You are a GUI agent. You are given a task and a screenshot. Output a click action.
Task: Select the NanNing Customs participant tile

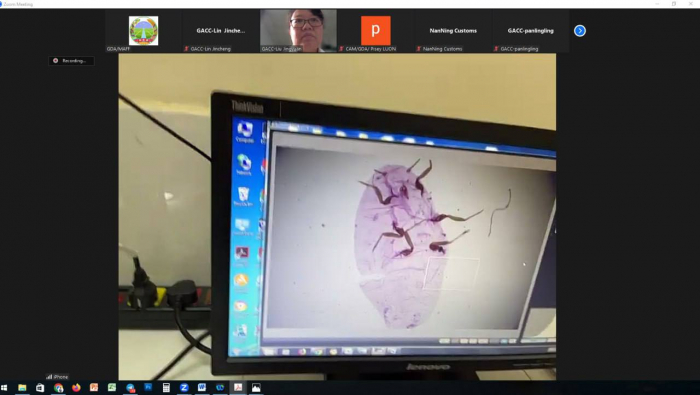pos(453,31)
